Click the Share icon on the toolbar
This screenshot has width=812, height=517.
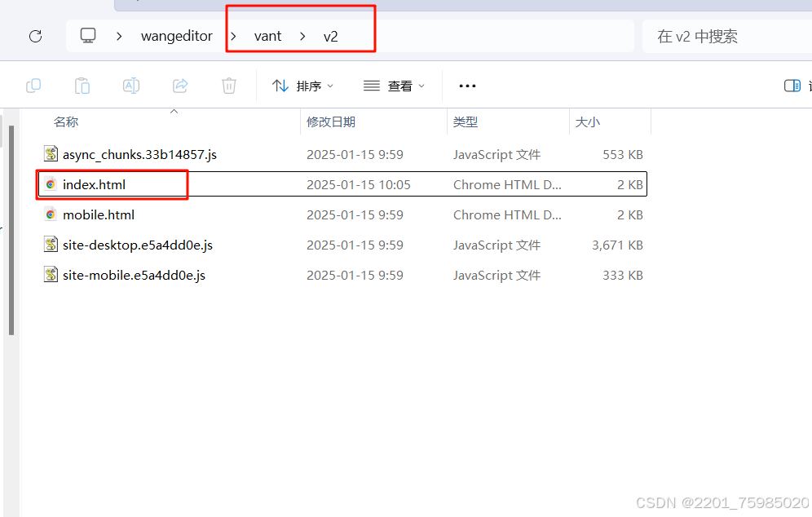coord(179,85)
